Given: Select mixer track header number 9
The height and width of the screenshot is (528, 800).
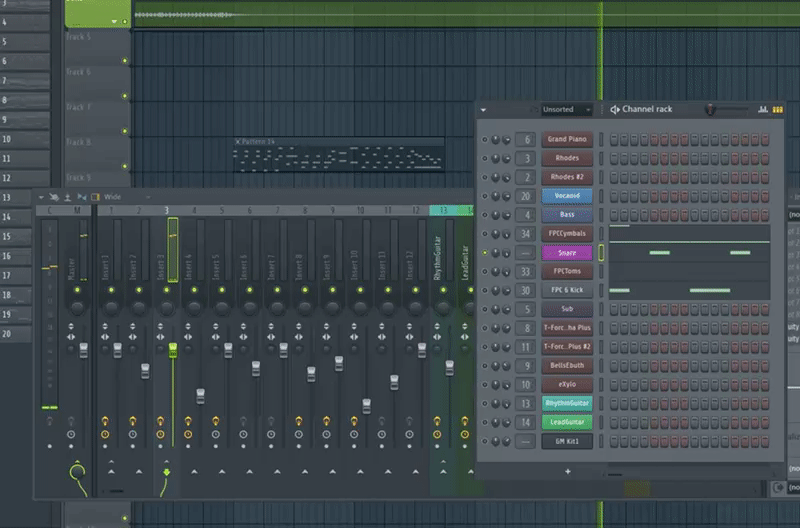Looking at the screenshot, I should pos(332,210).
